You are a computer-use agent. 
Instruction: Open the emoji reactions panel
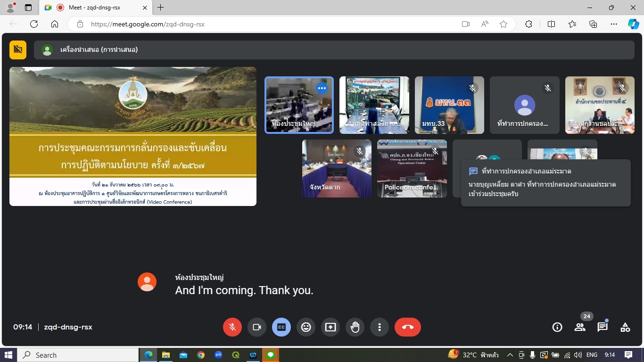point(306,327)
